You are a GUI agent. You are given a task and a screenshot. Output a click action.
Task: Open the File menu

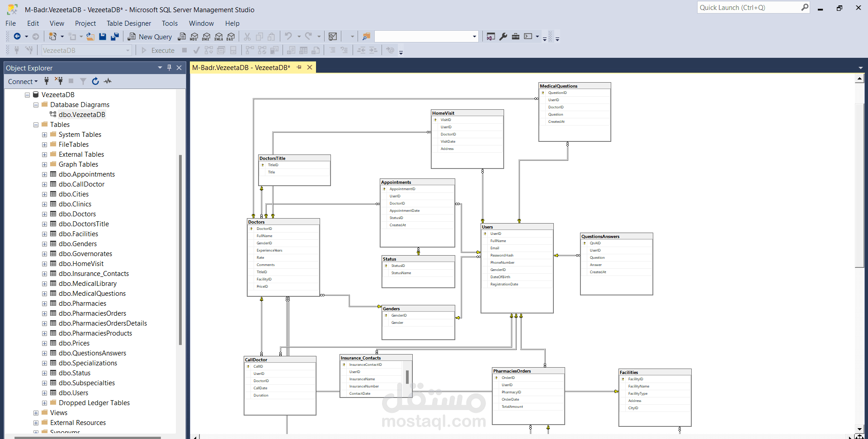point(11,23)
